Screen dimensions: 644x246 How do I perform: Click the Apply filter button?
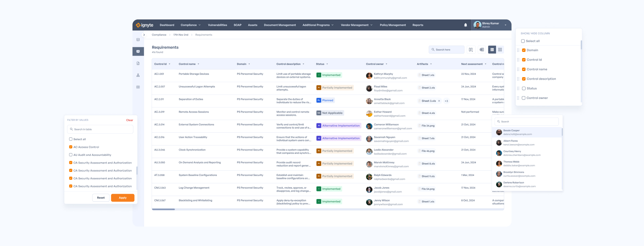[123, 198]
